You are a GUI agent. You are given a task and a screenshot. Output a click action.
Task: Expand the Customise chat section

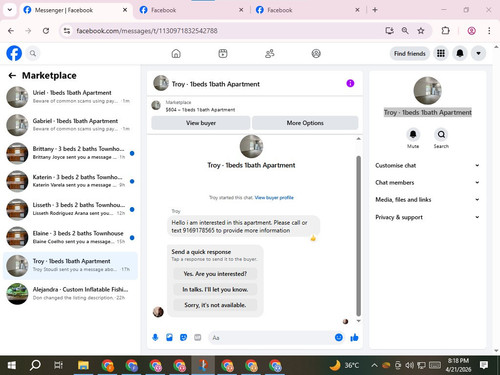[427, 165]
